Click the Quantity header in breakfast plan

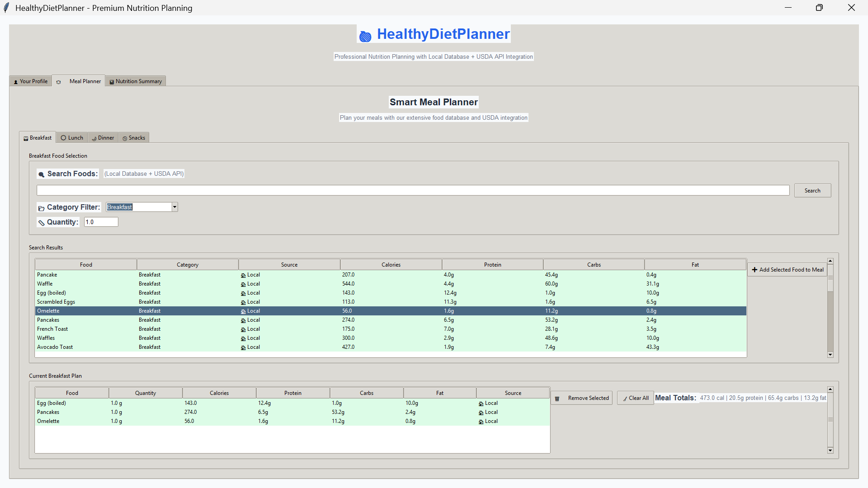tap(146, 393)
